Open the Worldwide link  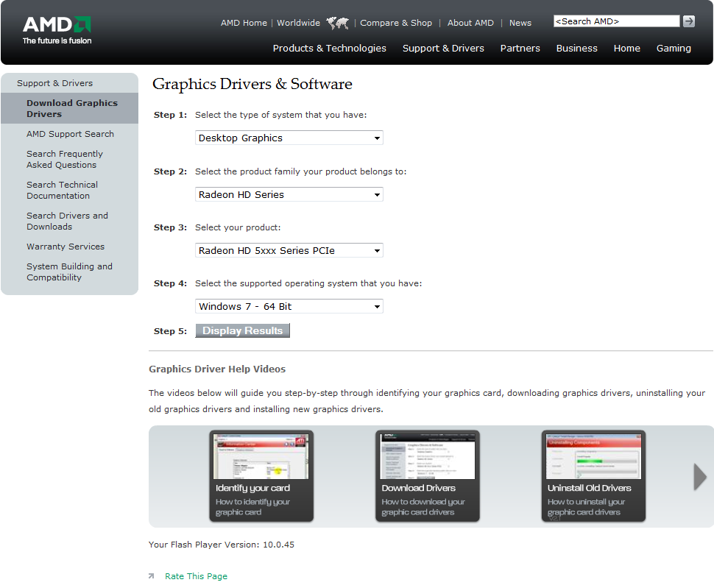click(x=298, y=23)
